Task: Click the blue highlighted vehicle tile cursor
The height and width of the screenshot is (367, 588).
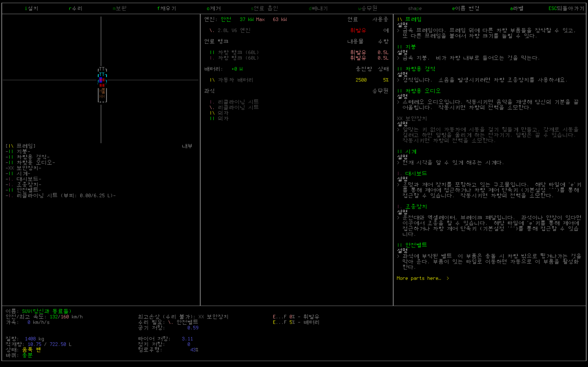Action: click(x=101, y=80)
